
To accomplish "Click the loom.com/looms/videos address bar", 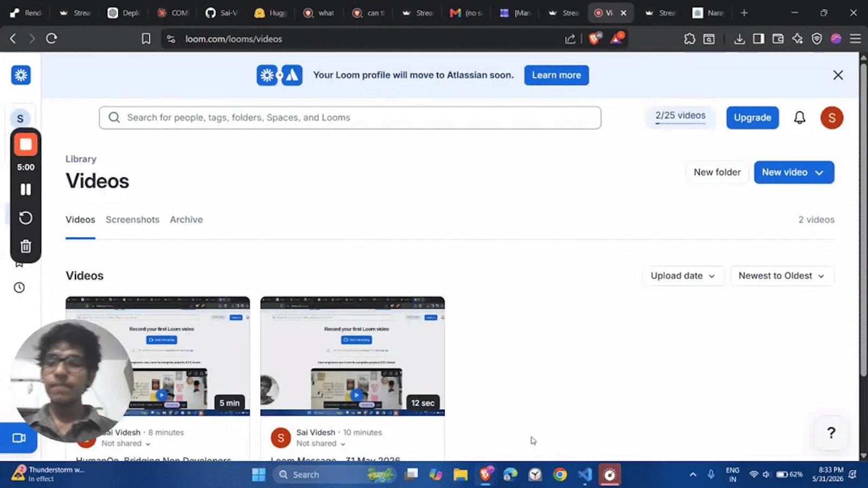I will pyautogui.click(x=369, y=38).
